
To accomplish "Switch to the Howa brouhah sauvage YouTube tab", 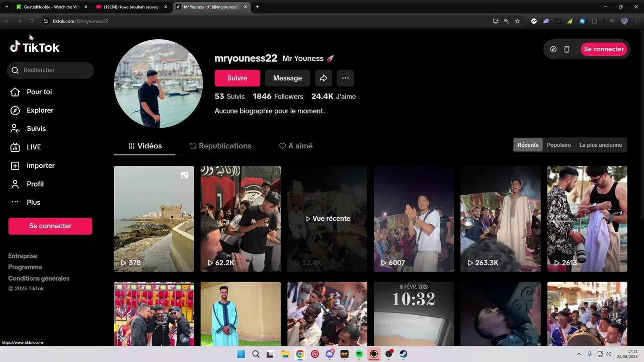I will click(x=132, y=7).
